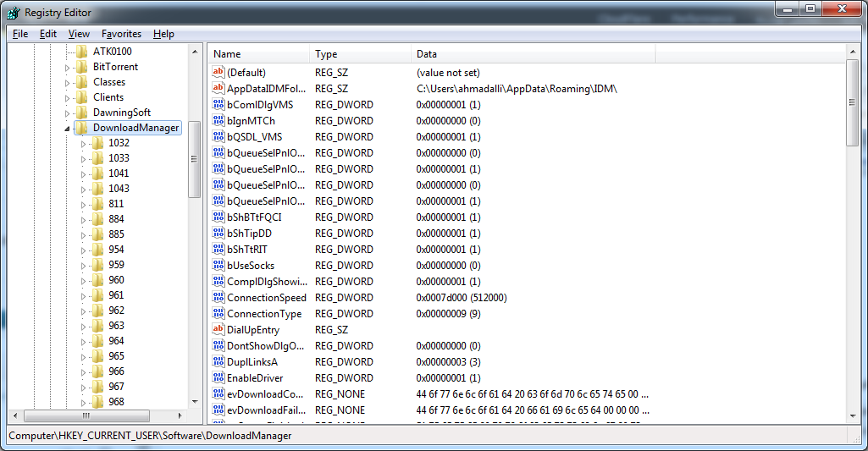This screenshot has height=451, width=868.
Task: Click the EnableDriver DWORD icon
Action: pyautogui.click(x=218, y=377)
